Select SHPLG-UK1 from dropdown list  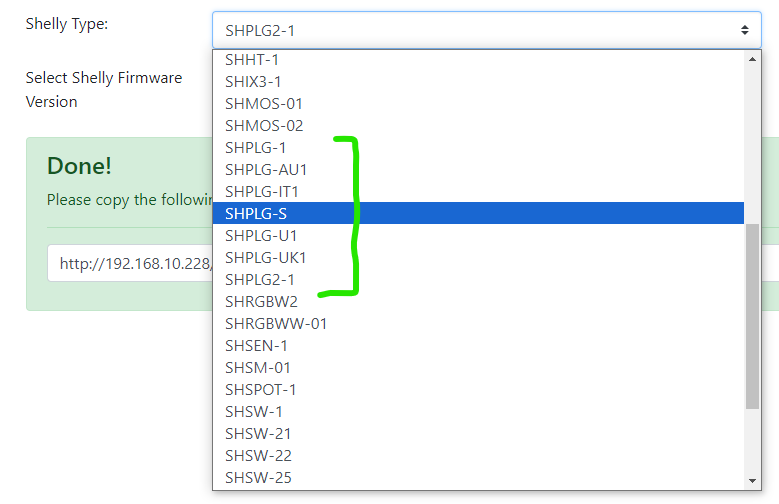click(x=478, y=257)
